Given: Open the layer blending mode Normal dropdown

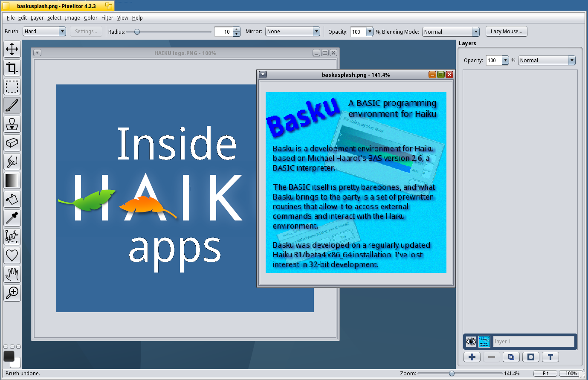Looking at the screenshot, I should click(547, 61).
